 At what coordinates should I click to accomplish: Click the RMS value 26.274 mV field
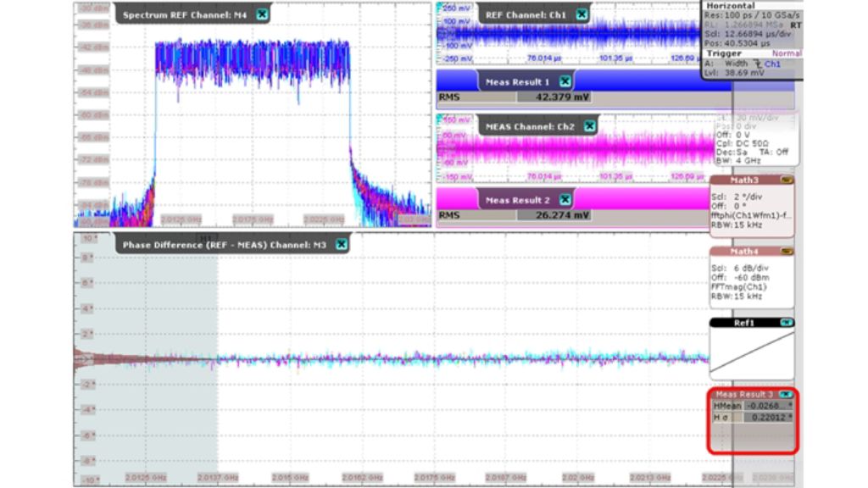pos(556,215)
